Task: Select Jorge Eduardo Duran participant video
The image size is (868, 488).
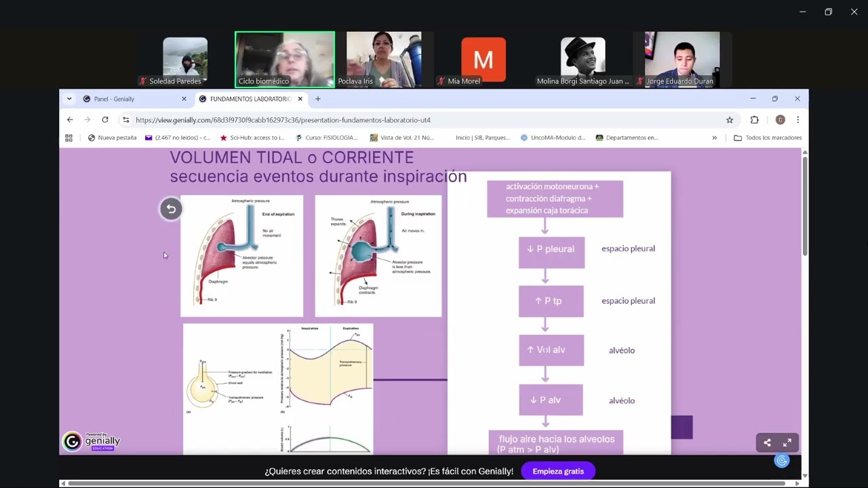Action: (682, 60)
